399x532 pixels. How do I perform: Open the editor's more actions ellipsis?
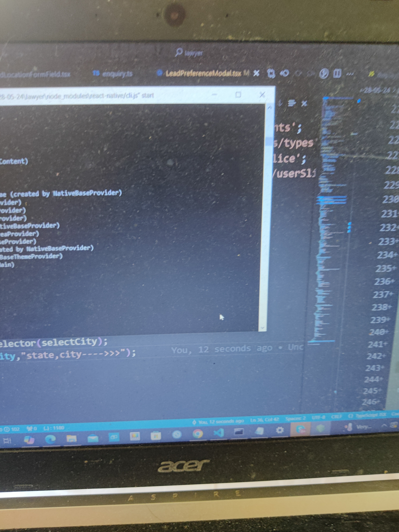pos(350,74)
